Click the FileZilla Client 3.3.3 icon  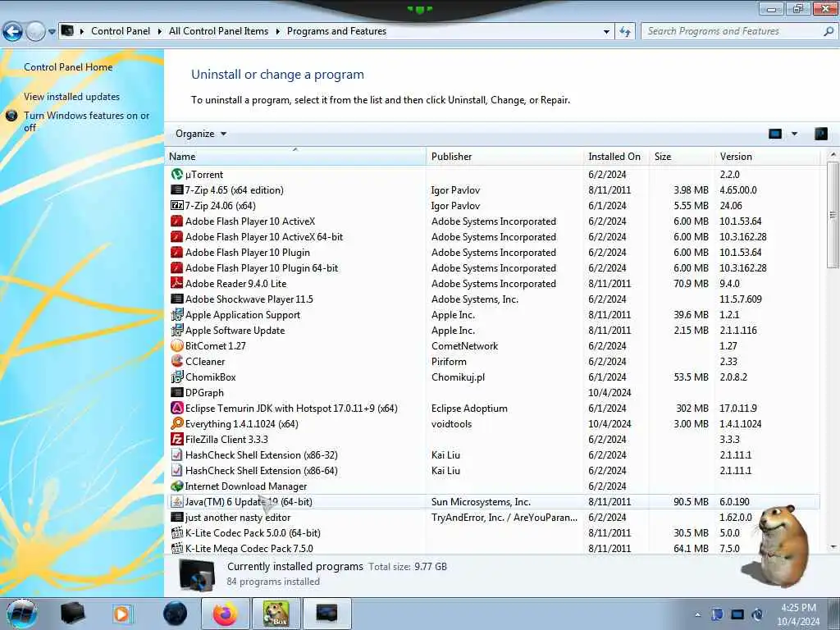click(177, 440)
